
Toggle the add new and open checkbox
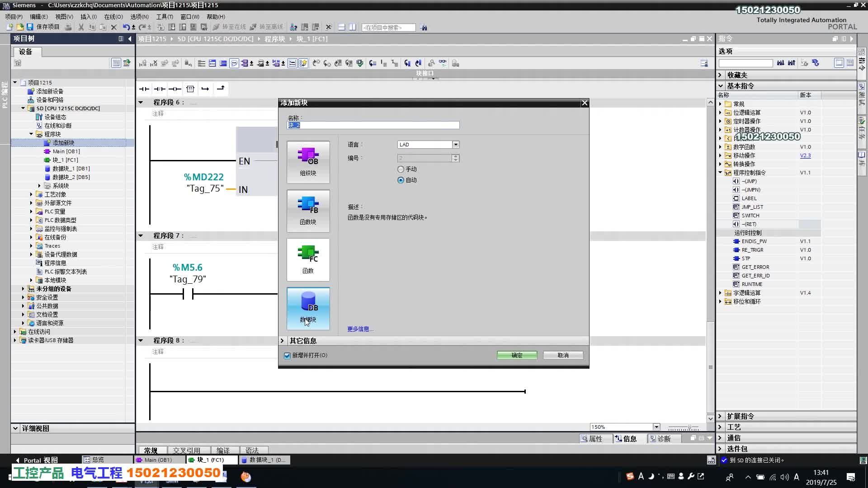click(x=287, y=356)
